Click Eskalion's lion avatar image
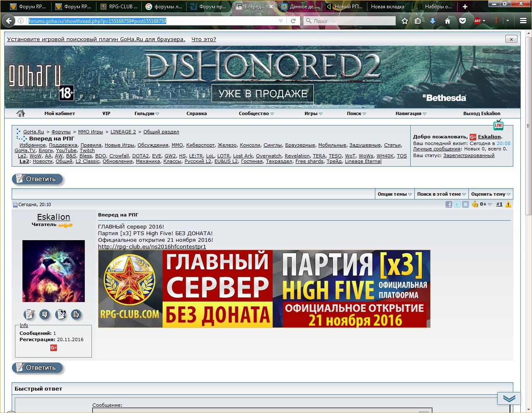This screenshot has width=532, height=413. (54, 271)
